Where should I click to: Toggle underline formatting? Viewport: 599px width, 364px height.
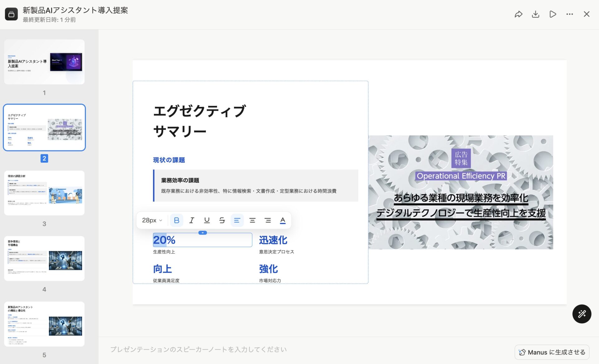(207, 220)
